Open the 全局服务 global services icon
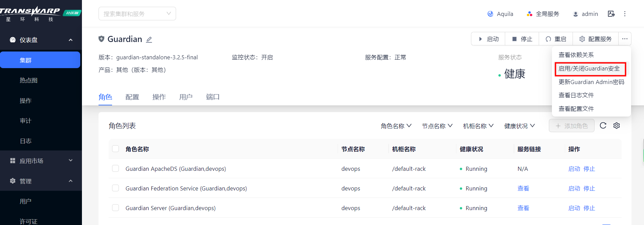644x225 pixels. coord(530,14)
